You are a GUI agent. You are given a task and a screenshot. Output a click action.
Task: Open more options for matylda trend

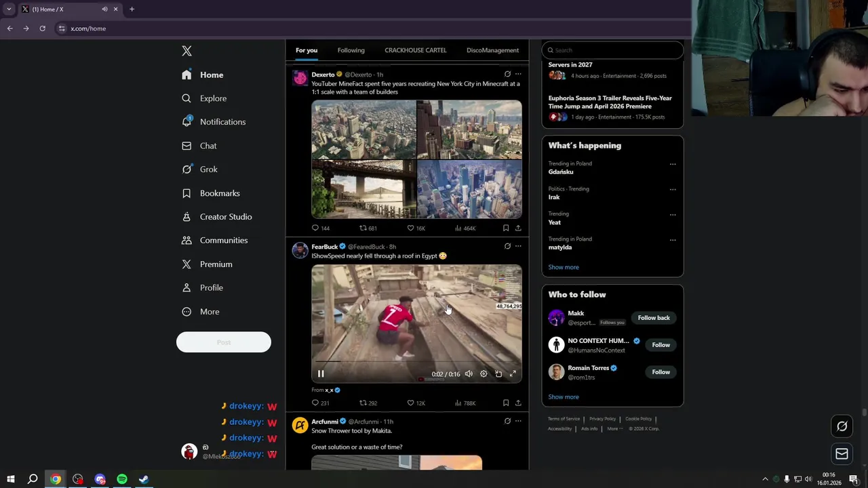pos(673,239)
